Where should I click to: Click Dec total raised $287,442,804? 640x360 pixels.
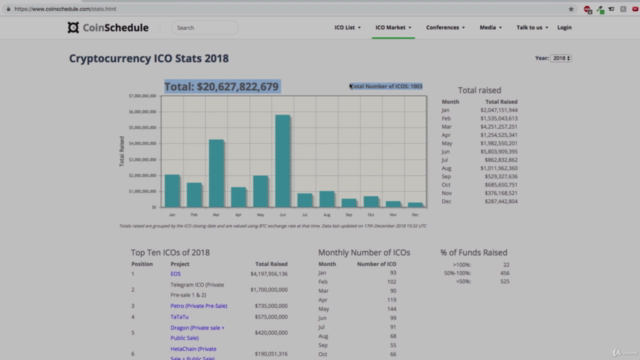point(501,201)
